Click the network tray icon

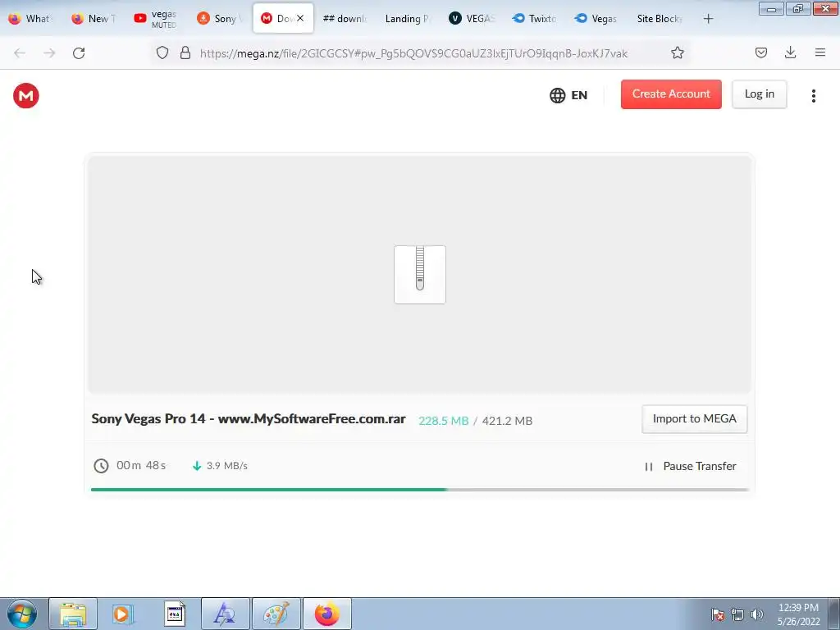point(737,614)
